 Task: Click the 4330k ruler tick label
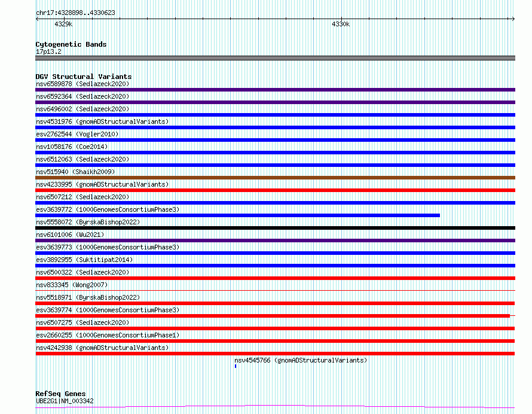(x=341, y=24)
